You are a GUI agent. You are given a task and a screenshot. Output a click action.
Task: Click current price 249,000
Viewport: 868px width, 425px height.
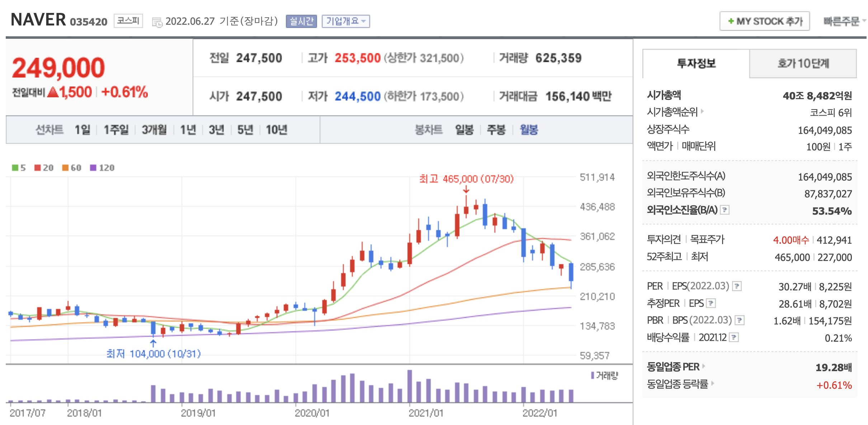[x=58, y=68]
